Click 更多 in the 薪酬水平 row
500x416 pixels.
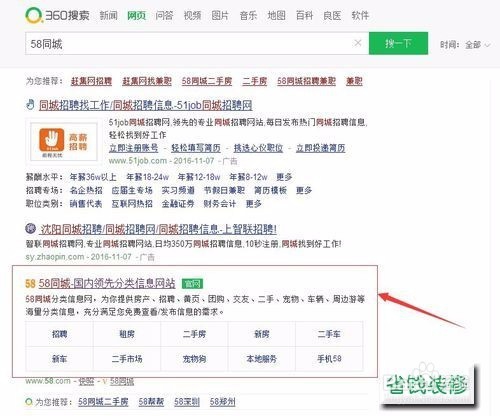[x=284, y=177]
